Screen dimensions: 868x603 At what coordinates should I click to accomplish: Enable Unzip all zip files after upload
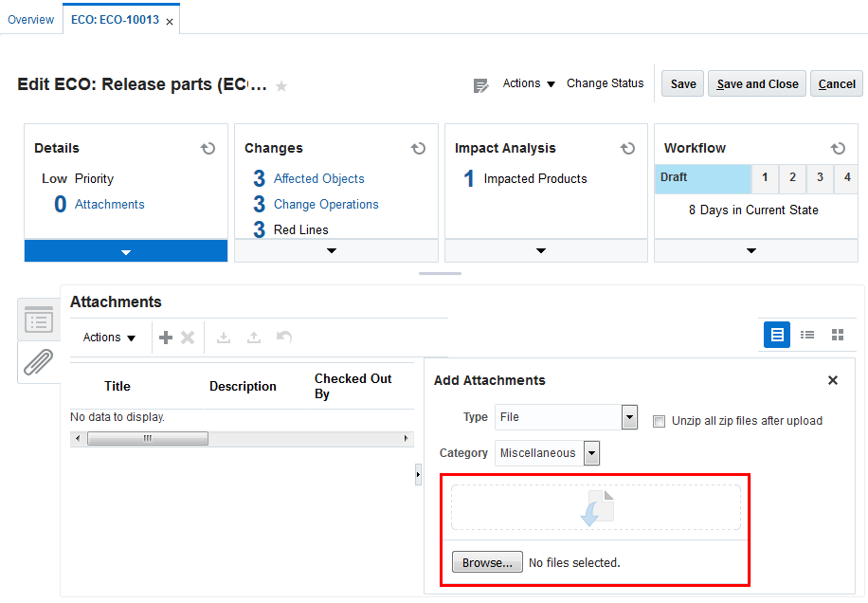click(660, 421)
